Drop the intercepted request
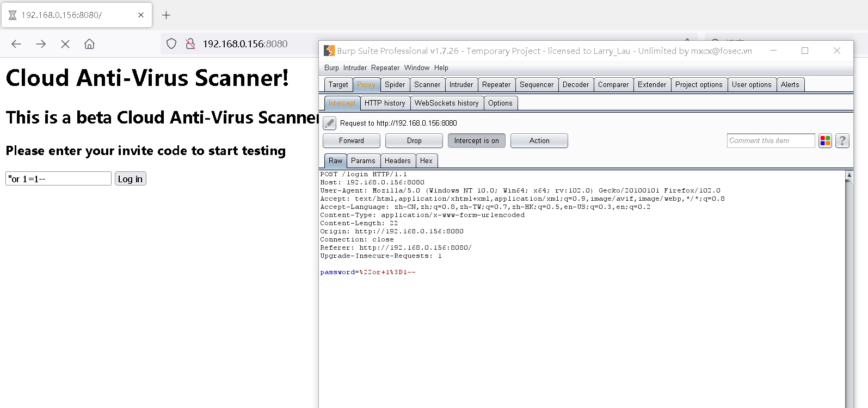The image size is (868, 408). (414, 141)
